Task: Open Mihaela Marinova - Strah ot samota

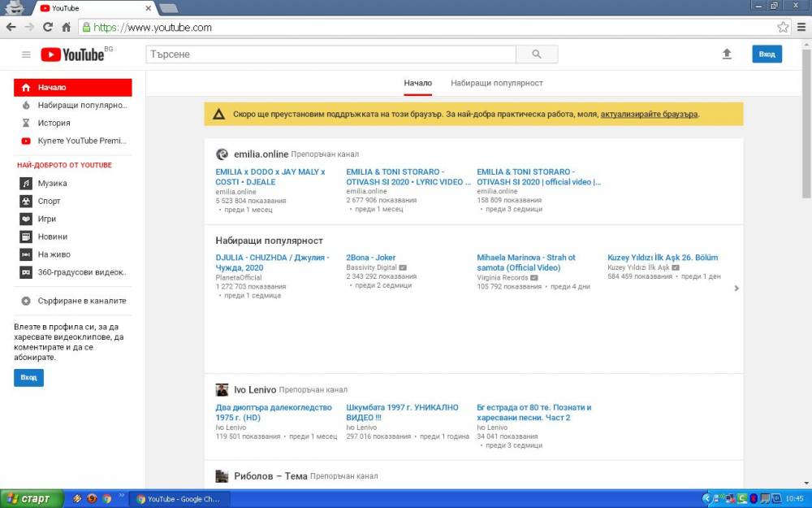Action: [x=526, y=263]
